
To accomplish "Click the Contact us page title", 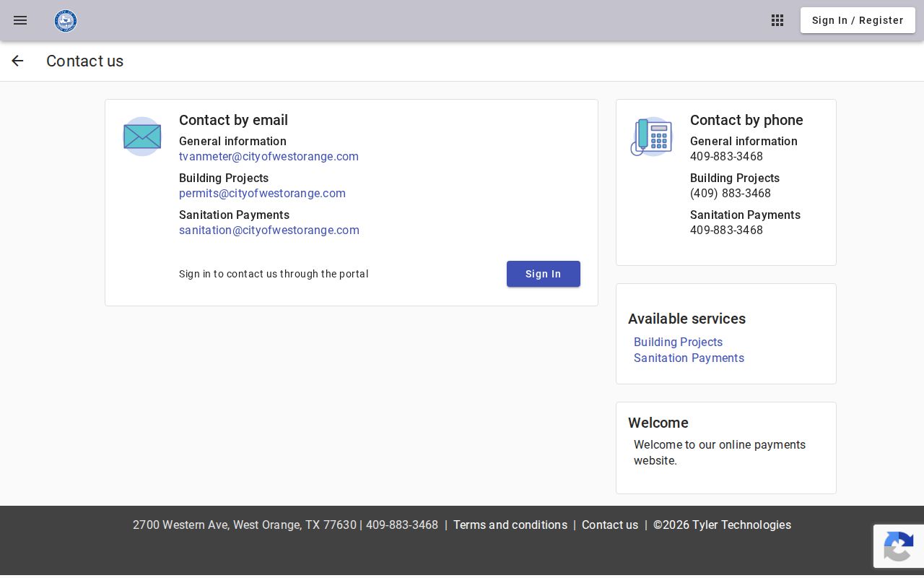I will pos(85,61).
